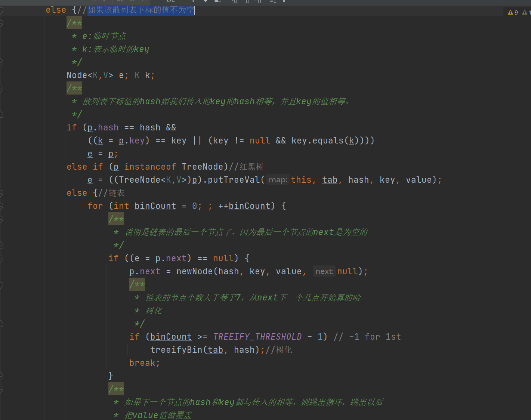Screen dimensions: 531x420
Task: Place cursor on TREEIFY_THRESHOLD constant
Action: [x=257, y=337]
